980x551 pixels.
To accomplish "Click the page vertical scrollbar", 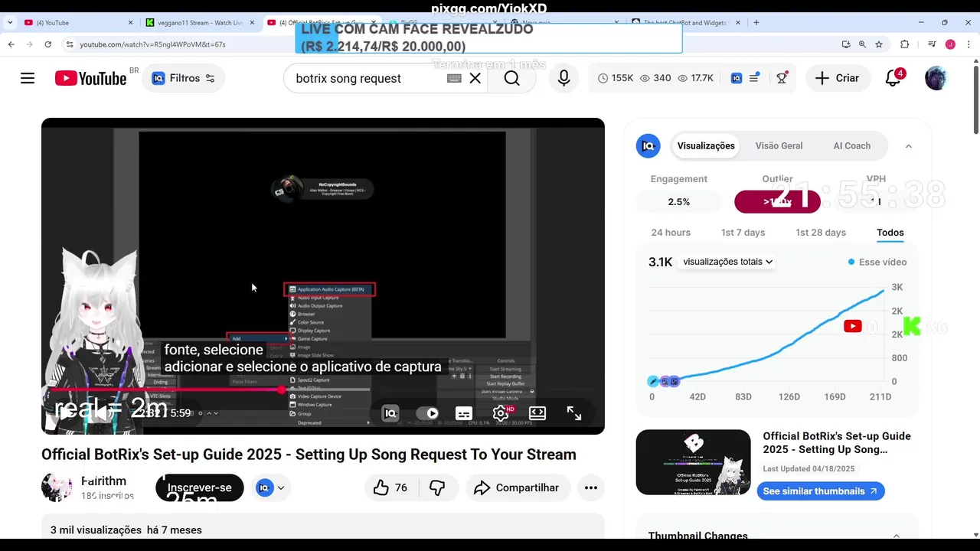I will click(x=975, y=99).
